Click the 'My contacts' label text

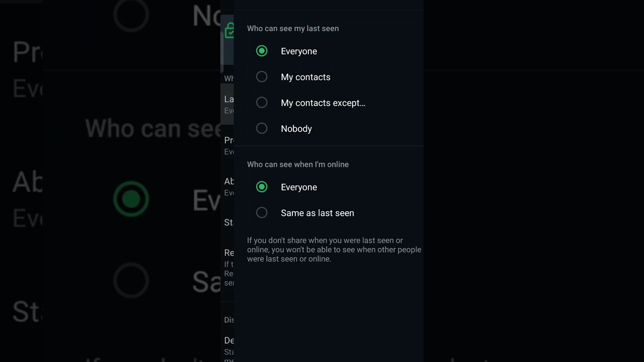pos(305,77)
